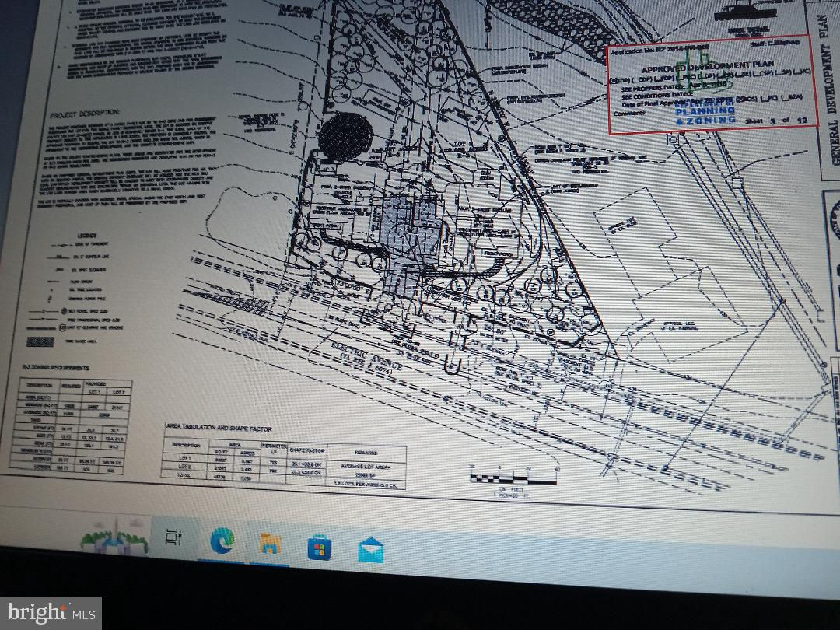Click the blue Planning & Zoning stamp
840x630 pixels.
click(x=705, y=112)
